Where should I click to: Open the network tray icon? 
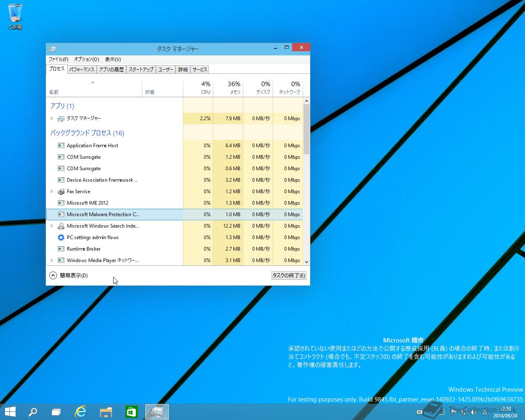pos(464,412)
